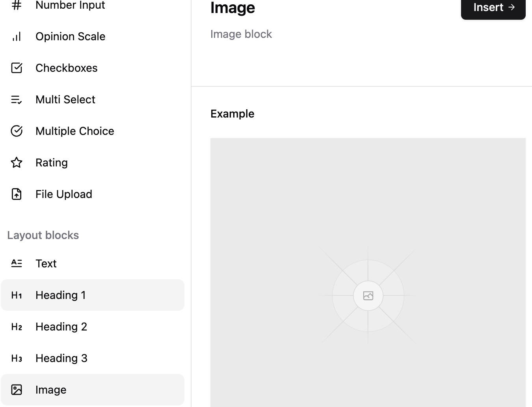
Task: Pick the Opinion Scale block entry
Action: [x=93, y=36]
